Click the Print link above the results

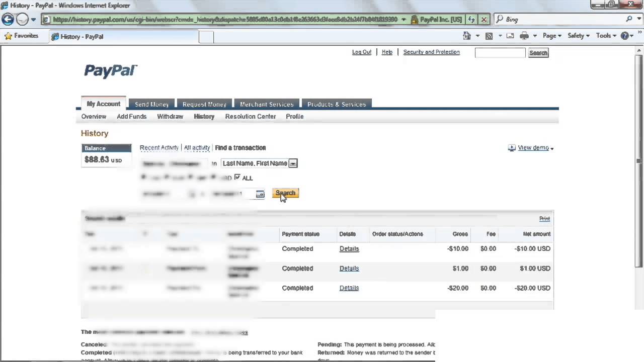pos(544,219)
